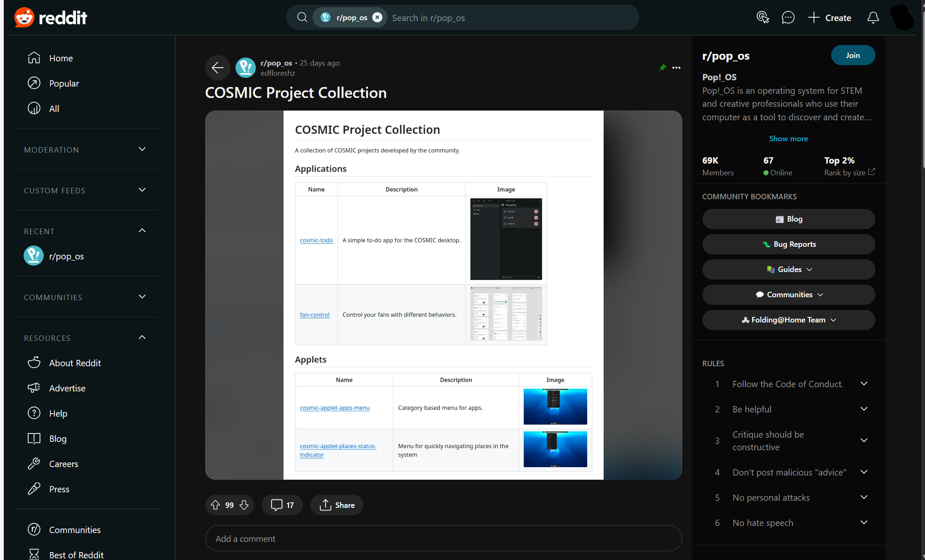Collapse the RECENT section

142,231
